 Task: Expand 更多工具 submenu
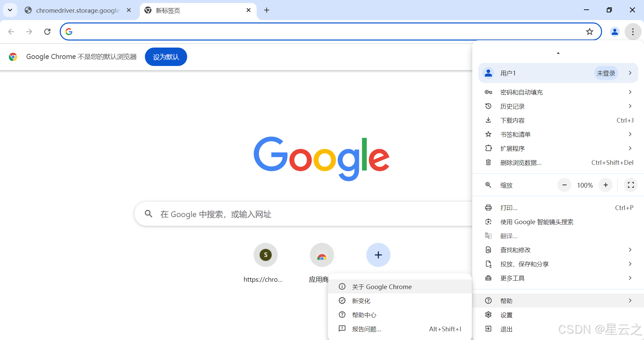pos(558,278)
